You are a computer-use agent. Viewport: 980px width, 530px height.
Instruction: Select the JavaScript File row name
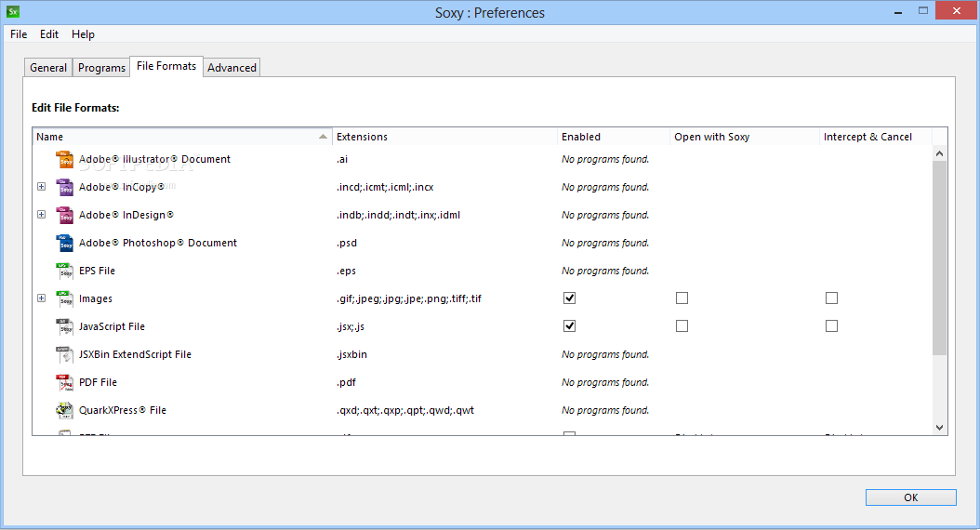point(112,326)
